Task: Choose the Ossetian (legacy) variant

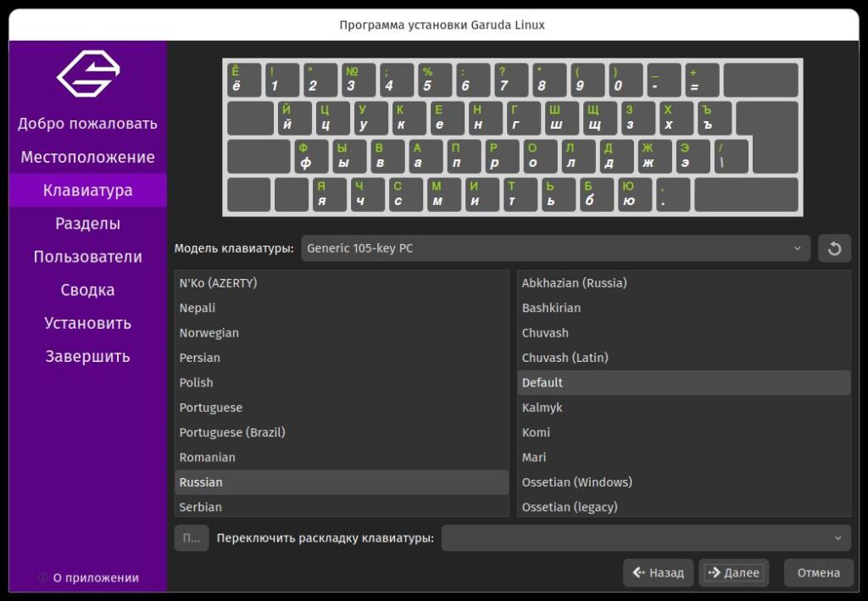Action: coord(684,506)
